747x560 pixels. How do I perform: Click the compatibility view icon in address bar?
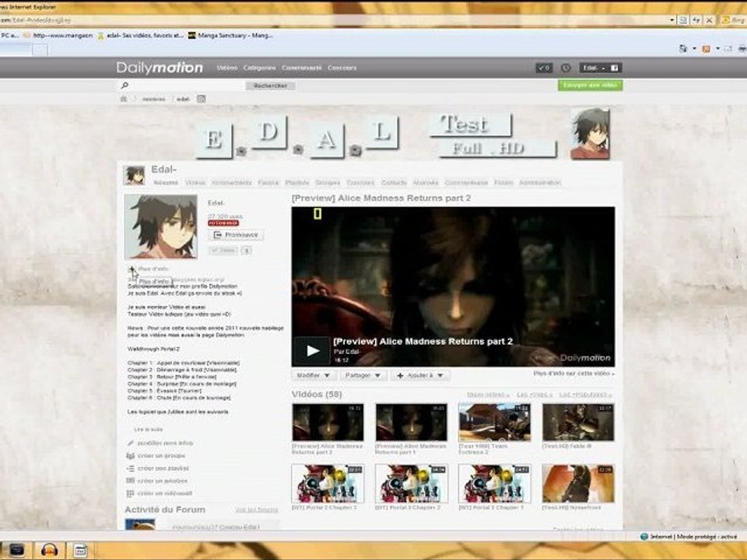tap(683, 20)
